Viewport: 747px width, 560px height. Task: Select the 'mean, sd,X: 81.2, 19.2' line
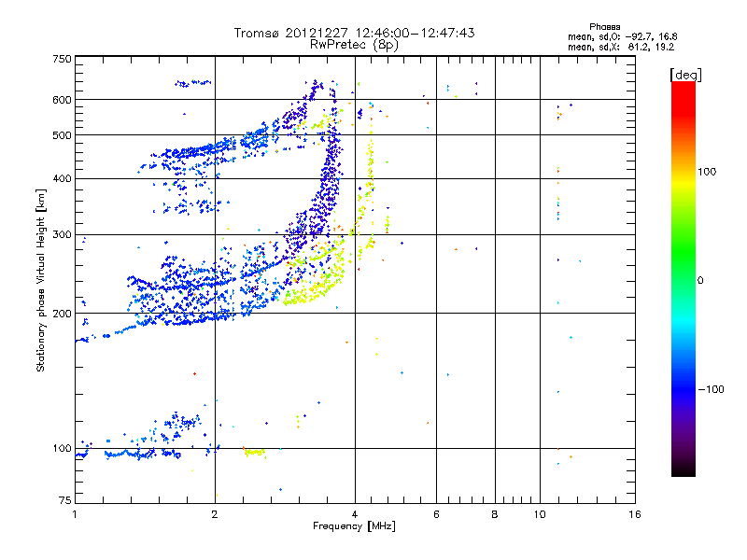621,47
